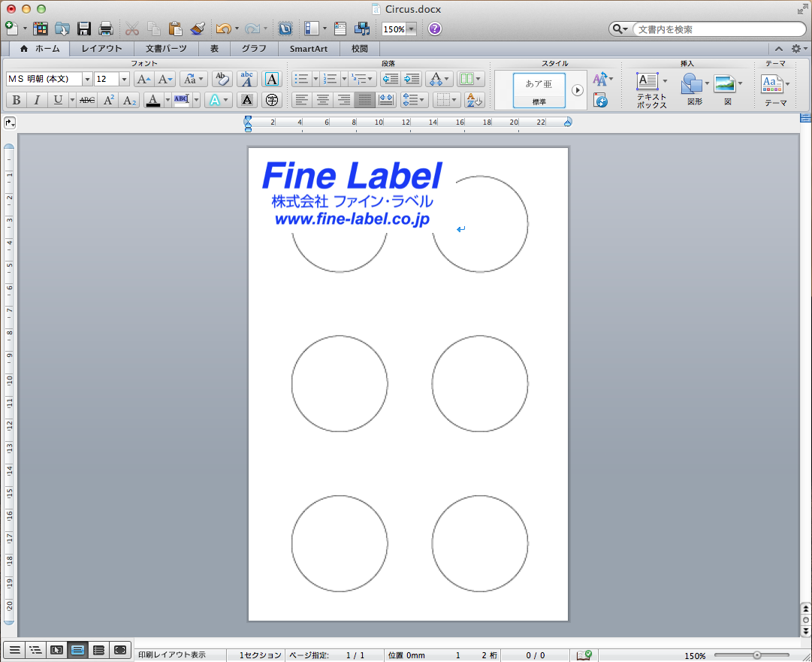Toggle Subscript formatting

tap(129, 100)
